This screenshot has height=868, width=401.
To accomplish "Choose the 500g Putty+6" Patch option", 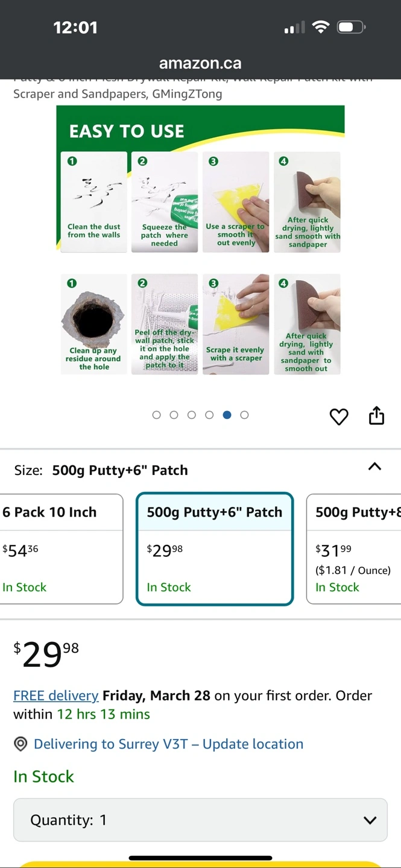I will 215,549.
